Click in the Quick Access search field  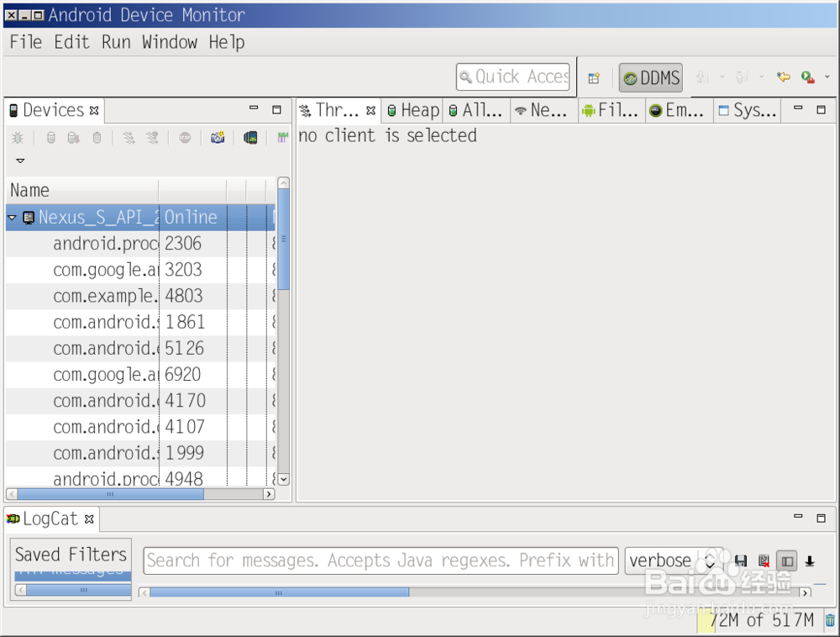coord(512,77)
